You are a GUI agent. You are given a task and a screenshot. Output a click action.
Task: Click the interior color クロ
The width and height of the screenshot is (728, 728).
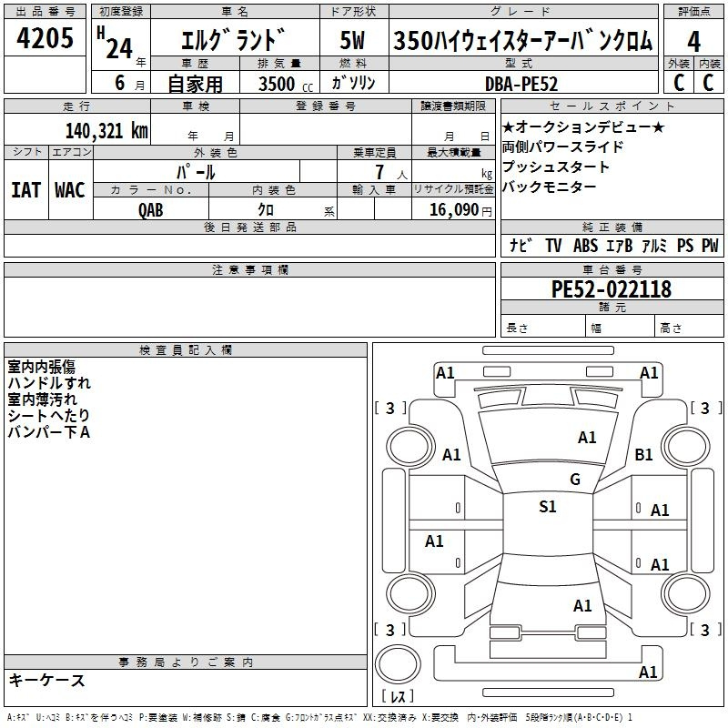click(x=266, y=210)
